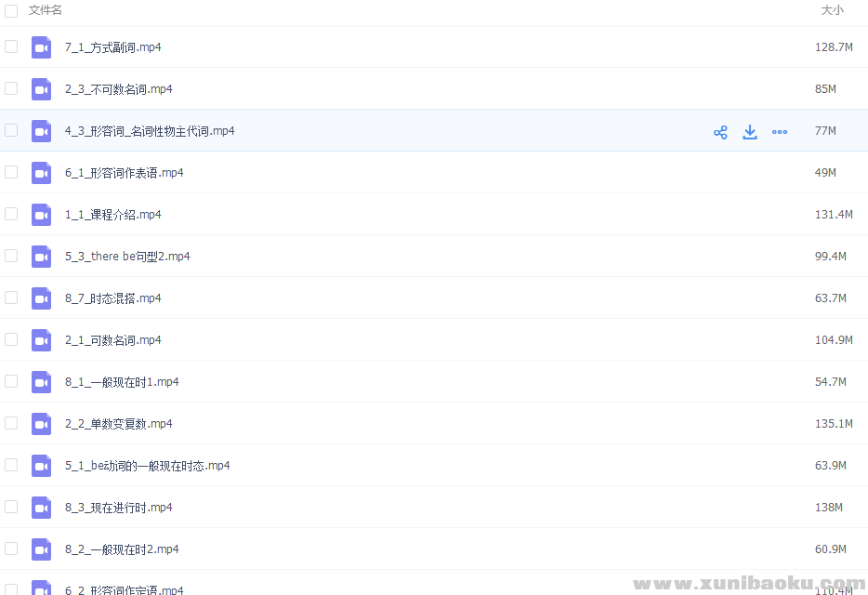
Task: Check the box for 8_2_一般现在时2.mp4
Action: [11, 549]
